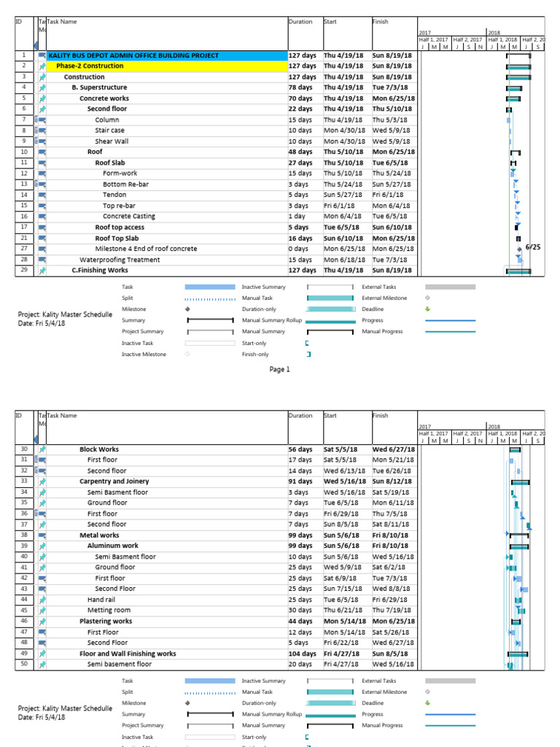
Task: Select the Shear Wall task name
Action: [x=112, y=142]
